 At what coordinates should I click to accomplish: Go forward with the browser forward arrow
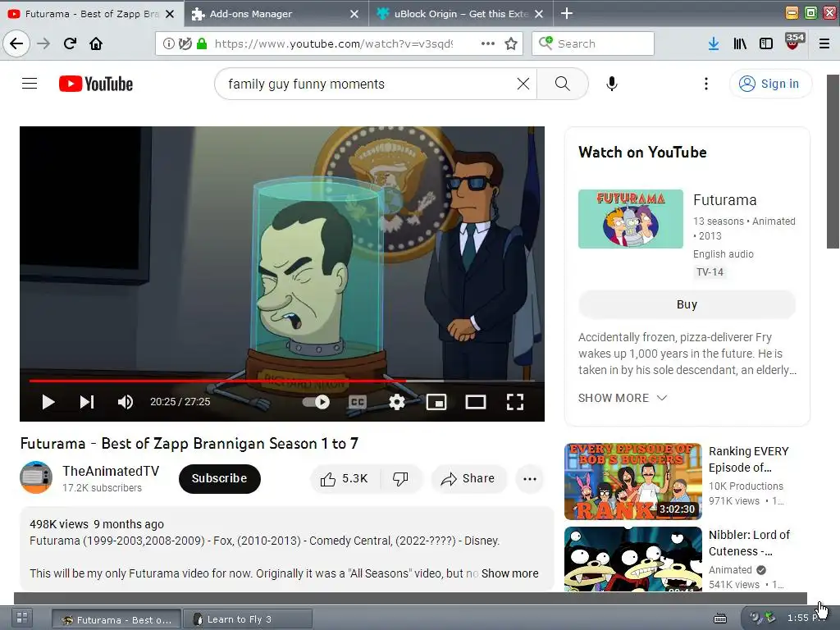(43, 43)
